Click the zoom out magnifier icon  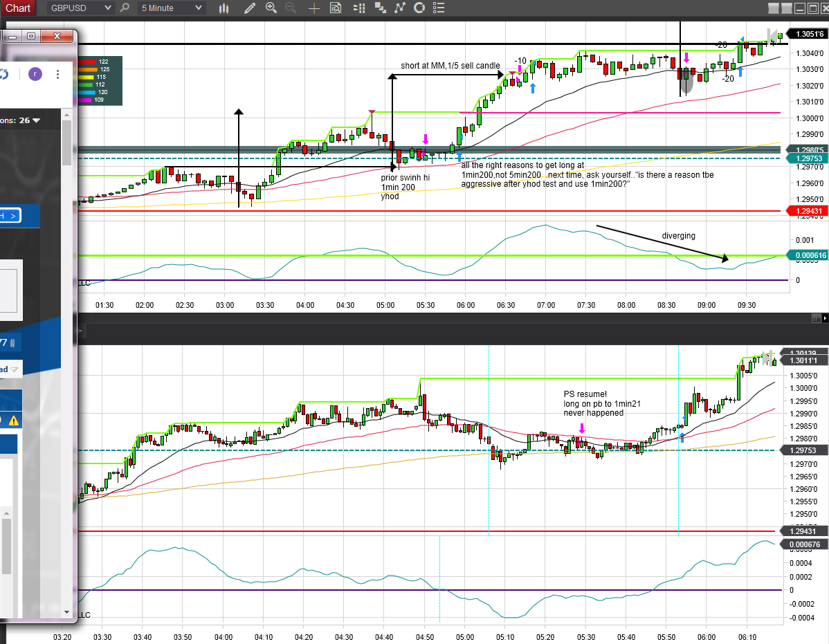[291, 8]
